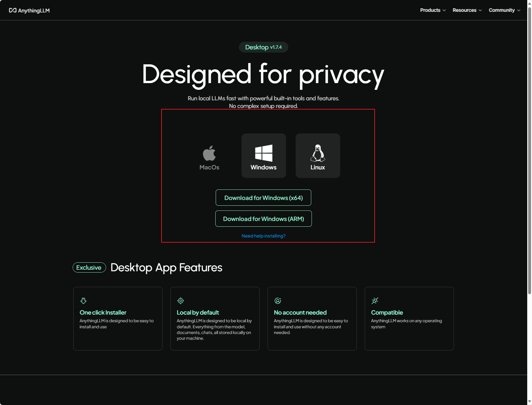The width and height of the screenshot is (532, 405).
Task: Click the Desktop App Features heading
Action: click(x=166, y=267)
